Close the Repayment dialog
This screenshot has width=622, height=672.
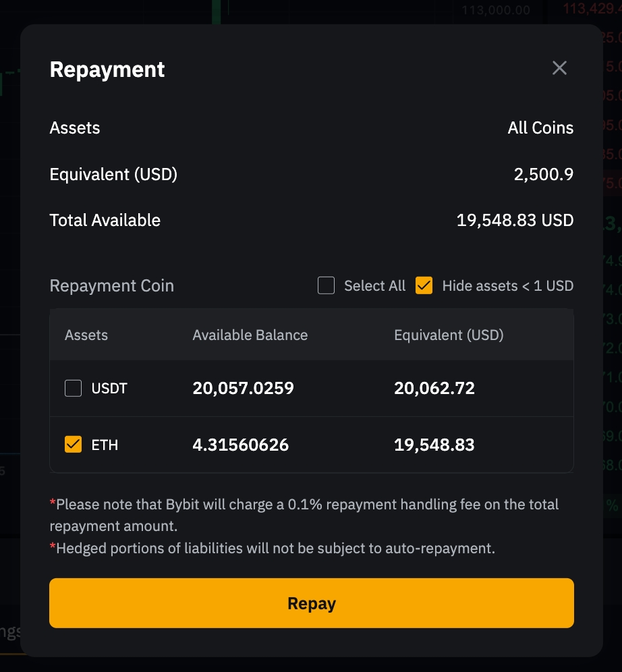tap(559, 68)
